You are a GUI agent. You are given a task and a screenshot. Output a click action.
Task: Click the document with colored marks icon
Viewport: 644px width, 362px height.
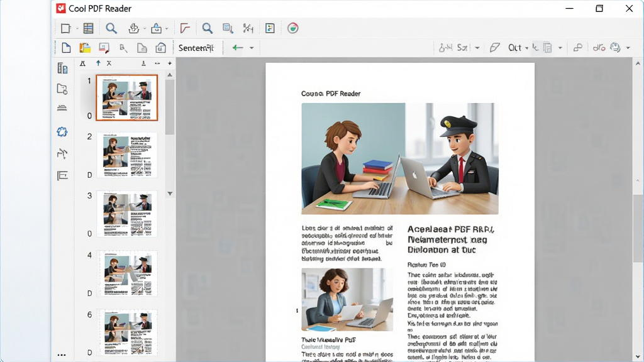pos(270,28)
